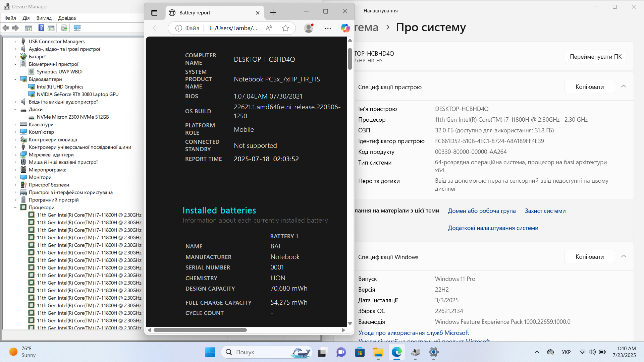644x362 pixels.
Task: Click Система breadcrumb in Settings header
Action: click(x=366, y=27)
